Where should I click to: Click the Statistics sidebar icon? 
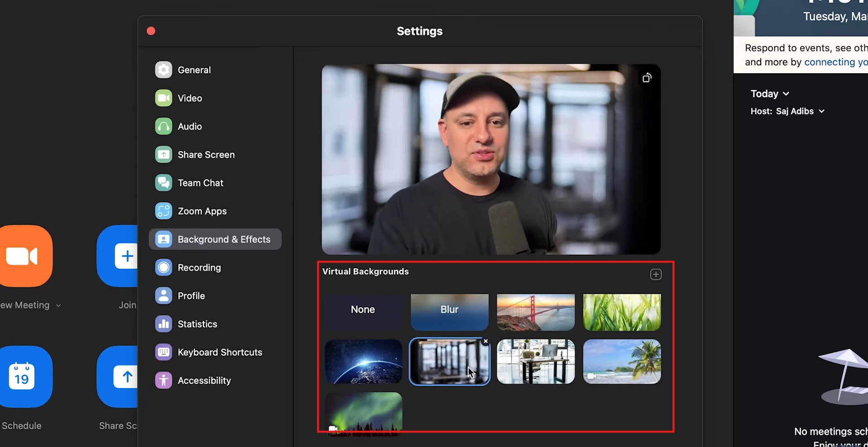click(163, 324)
